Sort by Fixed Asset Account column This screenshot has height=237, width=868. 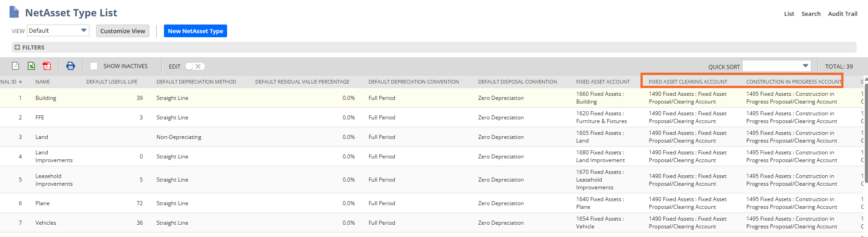(603, 82)
